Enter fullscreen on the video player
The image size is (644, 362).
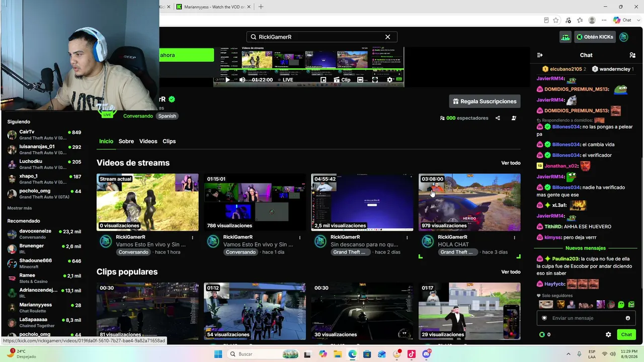pyautogui.click(x=375, y=80)
